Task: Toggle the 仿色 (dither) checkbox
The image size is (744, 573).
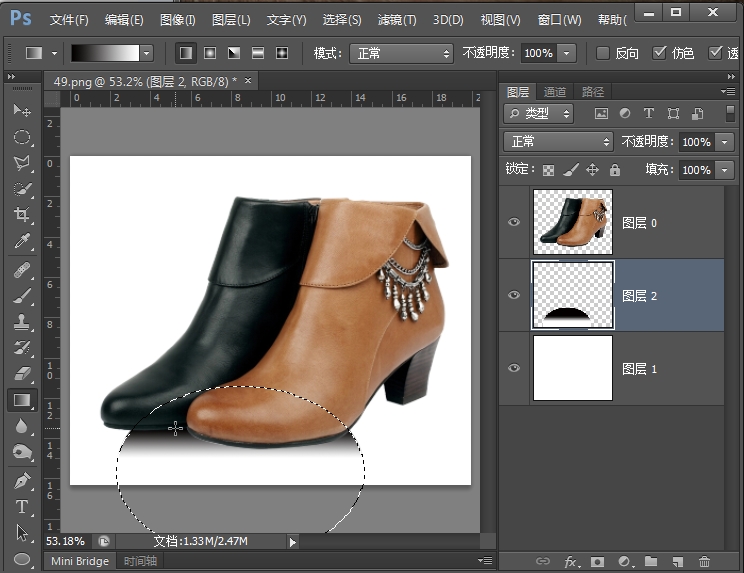Action: 660,53
